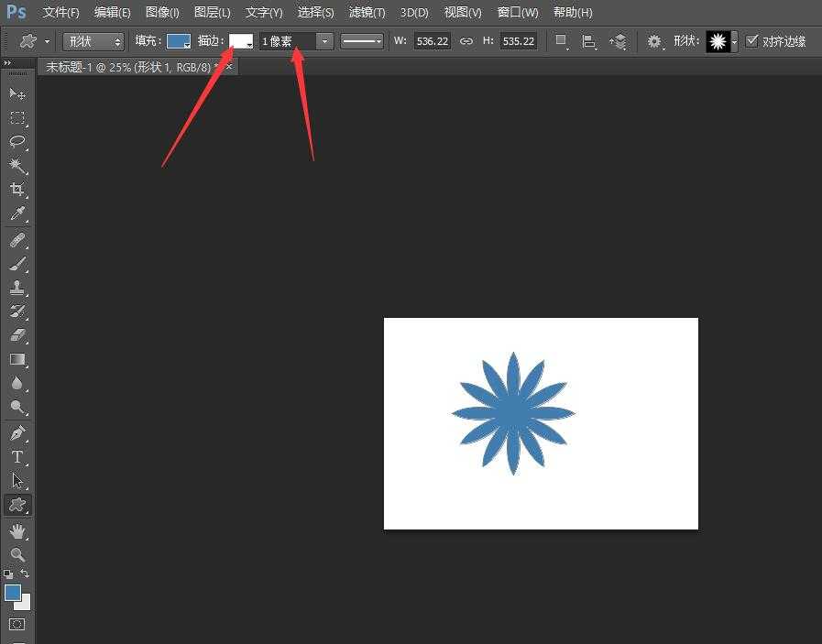The width and height of the screenshot is (822, 644).
Task: Open the 滤镜(T) menu
Action: pyautogui.click(x=367, y=13)
